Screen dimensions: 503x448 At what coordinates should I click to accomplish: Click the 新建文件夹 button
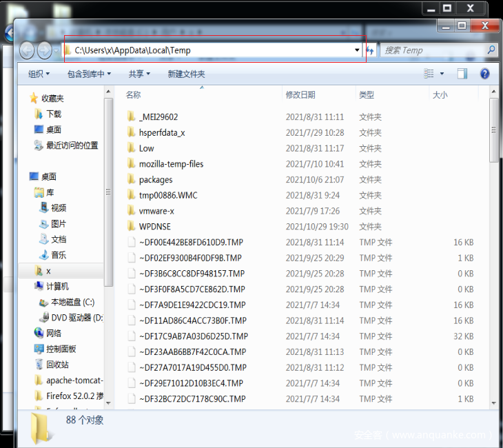tap(186, 74)
